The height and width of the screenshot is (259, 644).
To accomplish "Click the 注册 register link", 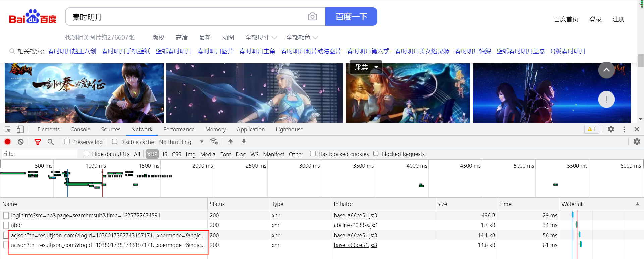I will tap(618, 19).
